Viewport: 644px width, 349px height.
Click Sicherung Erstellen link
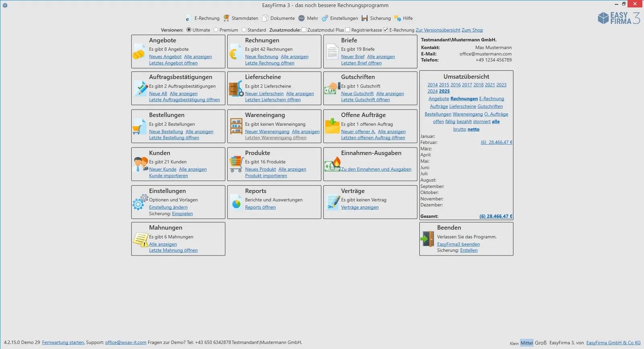[x=469, y=250]
